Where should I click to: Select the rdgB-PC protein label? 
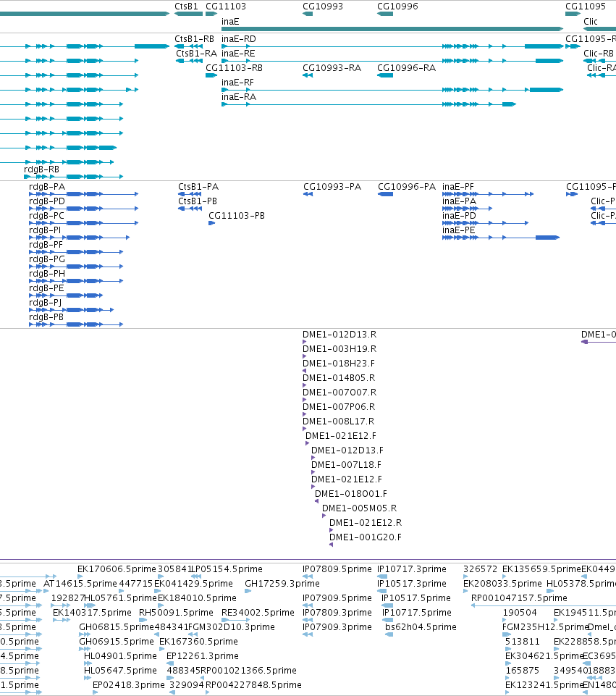click(46, 216)
